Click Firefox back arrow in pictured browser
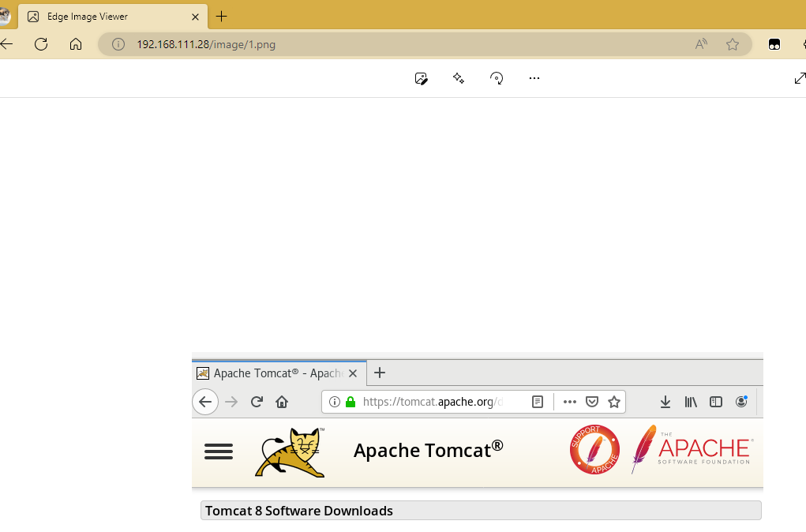The height and width of the screenshot is (532, 806). click(x=205, y=402)
